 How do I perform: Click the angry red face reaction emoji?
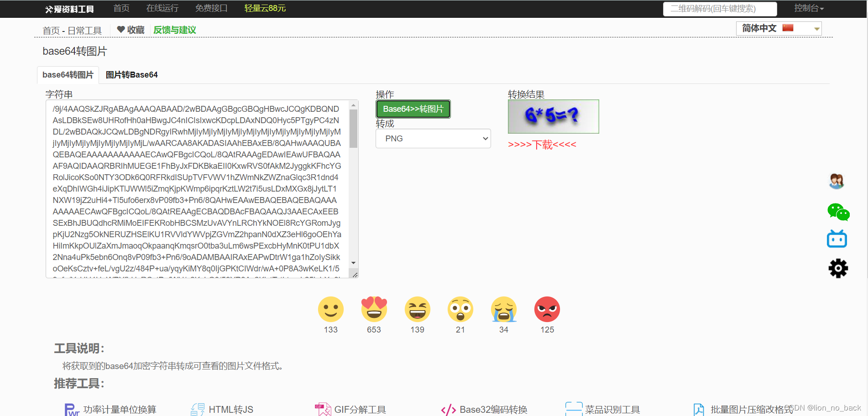(x=547, y=310)
